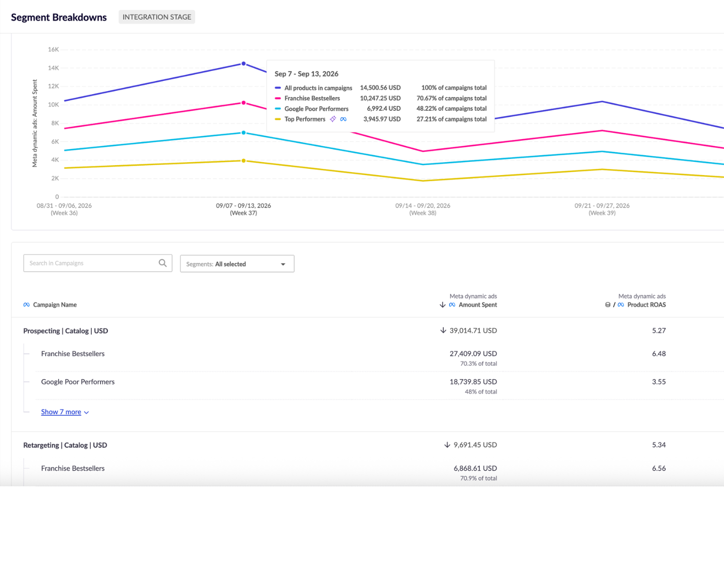Click the Week 36 x-axis label
The width and height of the screenshot is (724, 588).
(x=64, y=209)
